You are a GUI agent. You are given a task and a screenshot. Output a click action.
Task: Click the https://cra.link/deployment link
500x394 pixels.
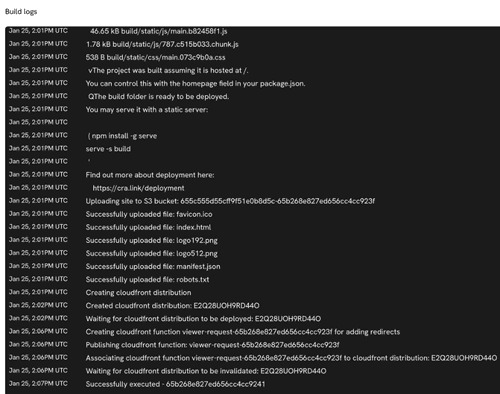pos(138,188)
